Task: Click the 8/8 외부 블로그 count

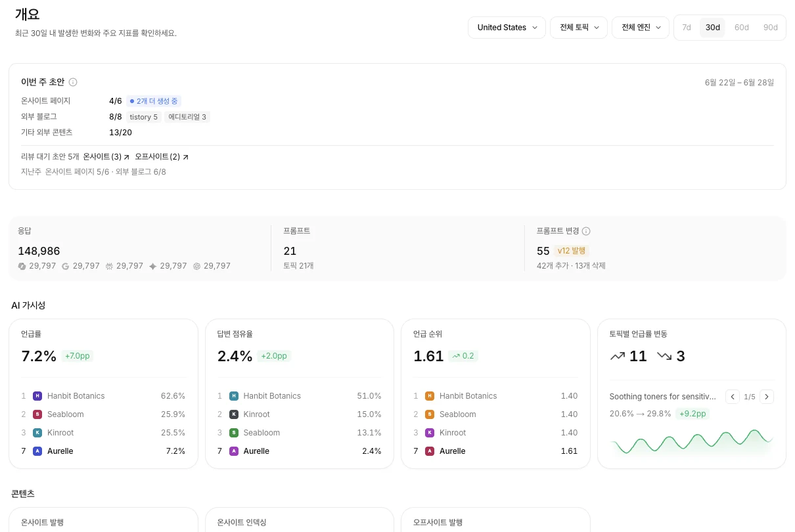Action: tap(116, 117)
